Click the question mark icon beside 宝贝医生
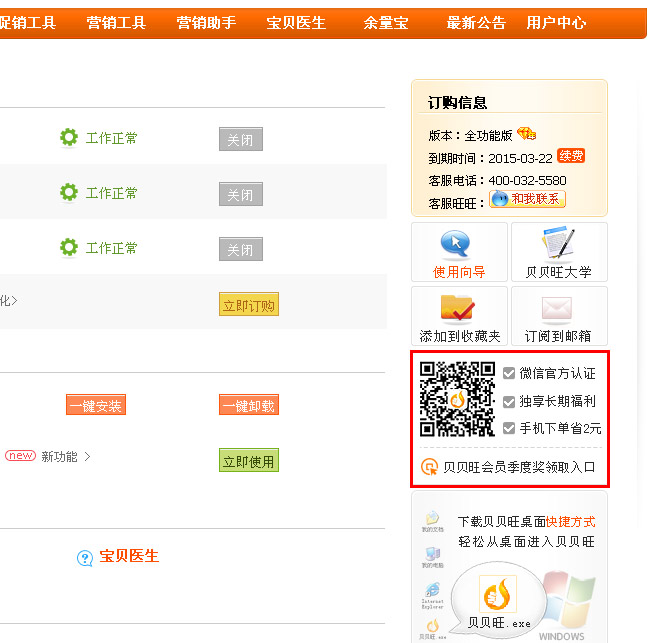The image size is (650, 643). pos(85,558)
